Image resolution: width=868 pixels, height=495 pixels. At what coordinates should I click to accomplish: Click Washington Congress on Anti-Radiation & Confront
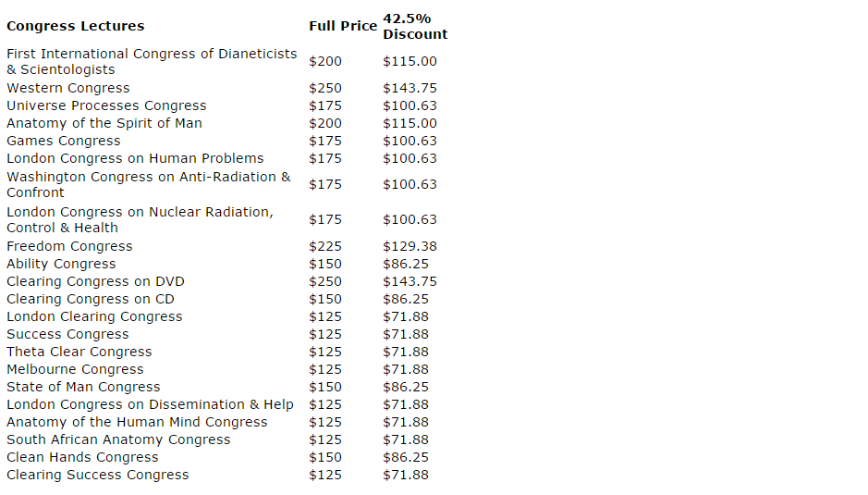click(148, 185)
